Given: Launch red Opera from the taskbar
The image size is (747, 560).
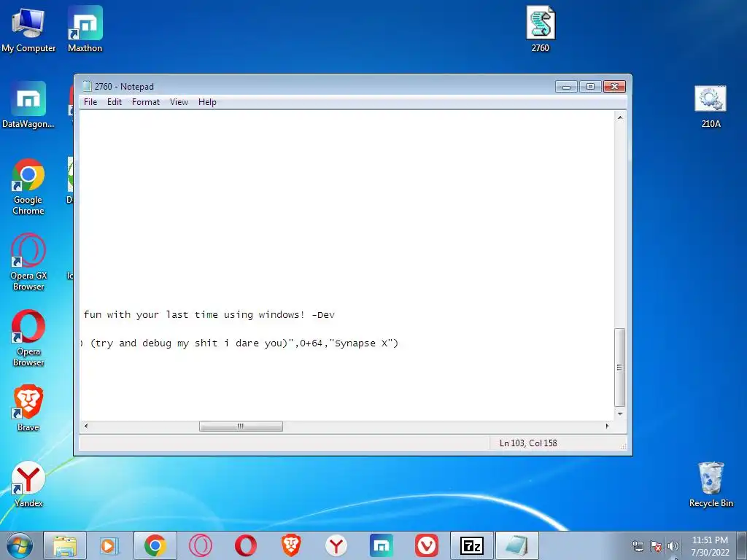Looking at the screenshot, I should [x=245, y=545].
